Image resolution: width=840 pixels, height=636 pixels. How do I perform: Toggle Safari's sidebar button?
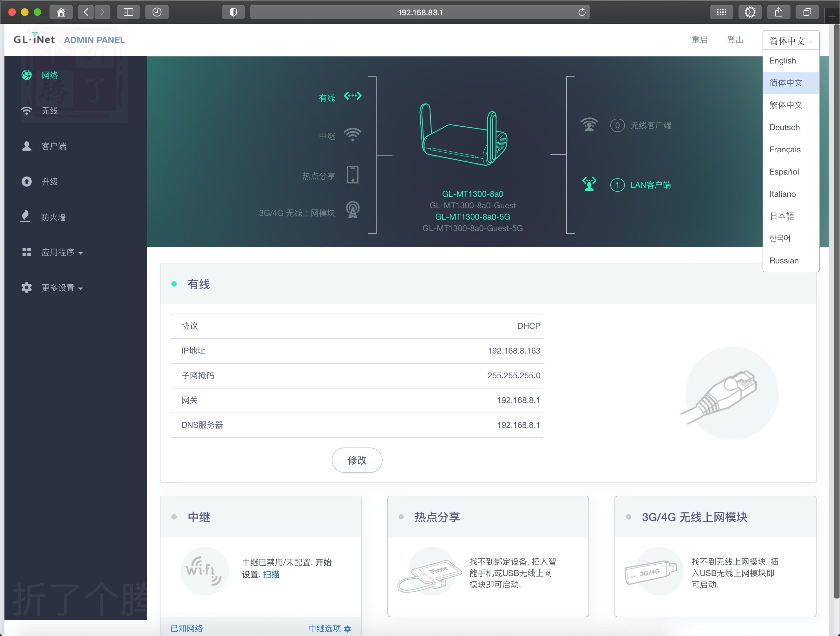[x=128, y=12]
